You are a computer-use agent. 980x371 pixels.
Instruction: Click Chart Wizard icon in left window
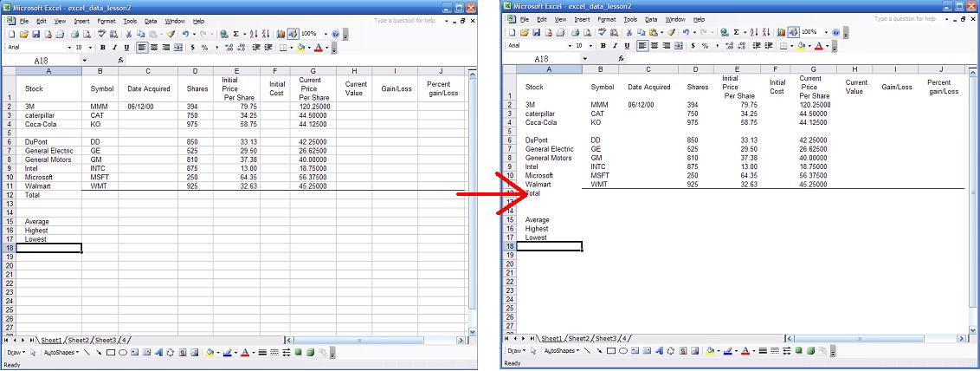(x=280, y=34)
